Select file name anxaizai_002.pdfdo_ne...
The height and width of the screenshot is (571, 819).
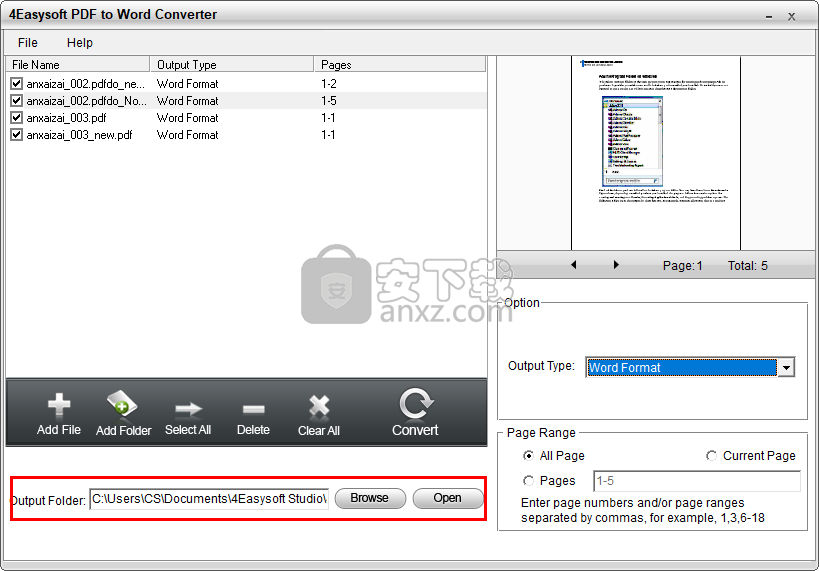point(86,84)
